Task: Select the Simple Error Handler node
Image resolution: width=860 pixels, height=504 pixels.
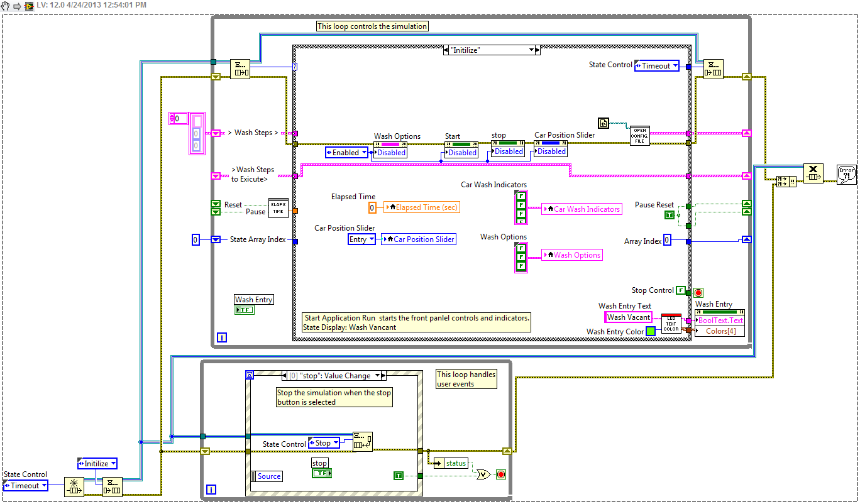Action: coord(846,174)
